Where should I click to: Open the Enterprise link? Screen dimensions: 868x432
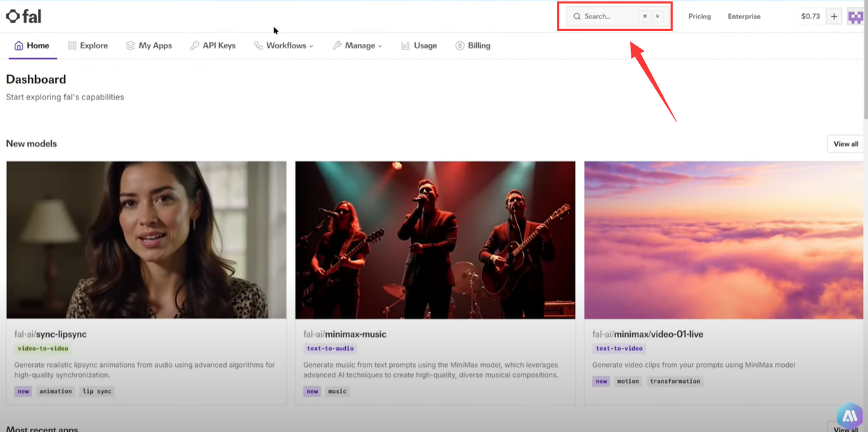(x=744, y=16)
